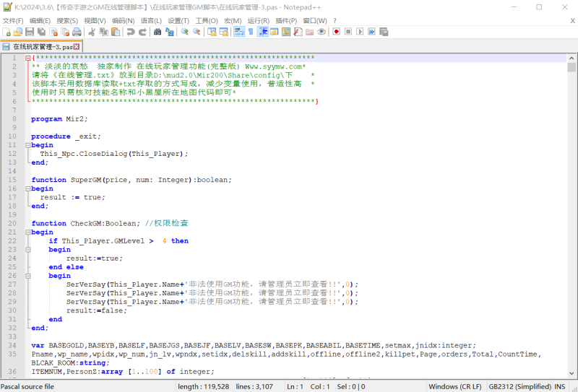Open the 插件(P) menu

pyautogui.click(x=286, y=21)
